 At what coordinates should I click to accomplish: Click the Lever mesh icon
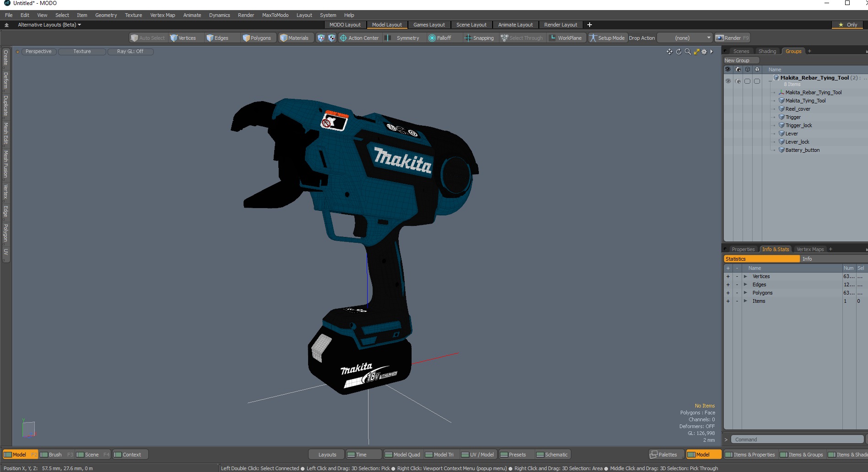click(x=782, y=134)
